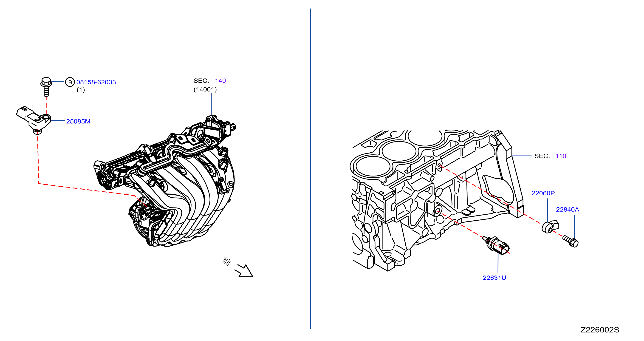Select the intake manifold illustration
644x341 pixels.
165,181
